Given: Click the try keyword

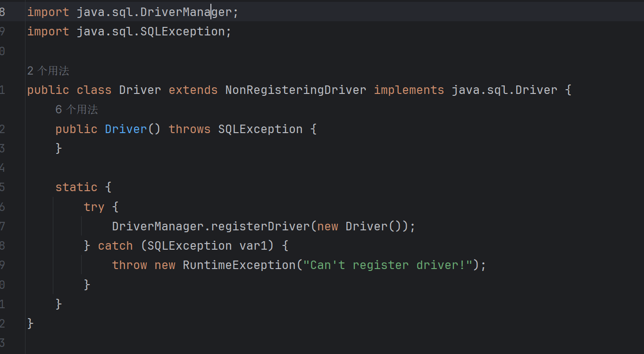Looking at the screenshot, I should (x=94, y=207).
